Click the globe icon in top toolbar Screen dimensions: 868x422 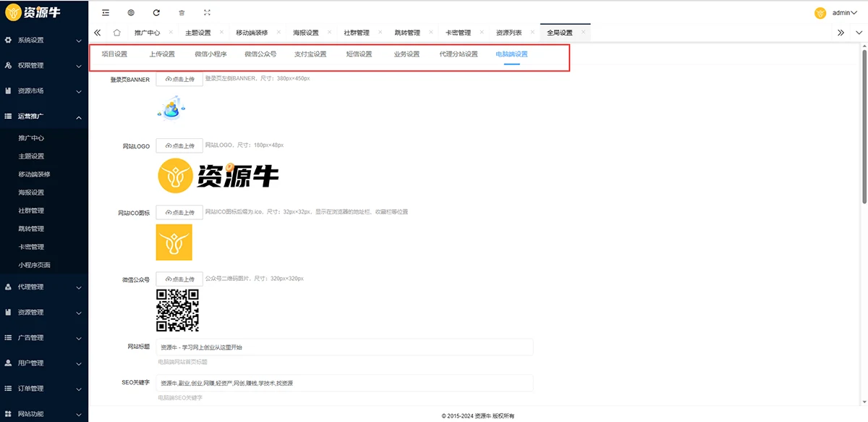click(x=131, y=12)
